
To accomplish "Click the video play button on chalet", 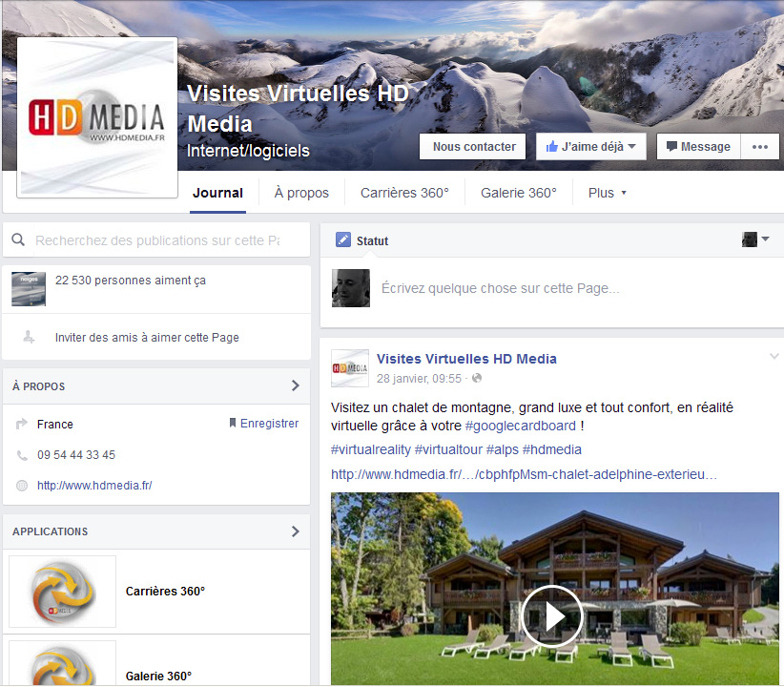I will tap(551, 615).
